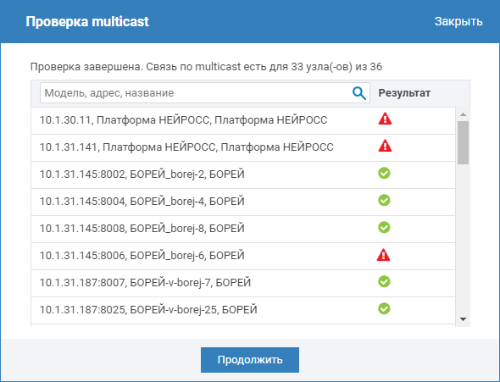Click the list scrollbar thumb
The height and width of the screenshot is (382, 500).
click(x=463, y=142)
